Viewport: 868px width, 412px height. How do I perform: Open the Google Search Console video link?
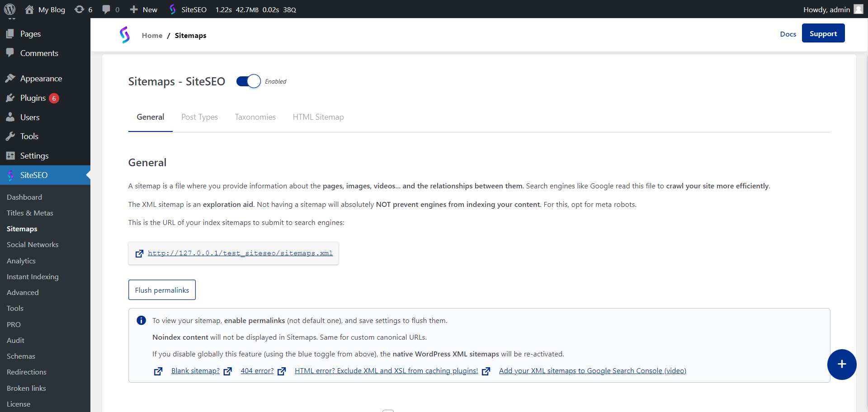(x=593, y=371)
